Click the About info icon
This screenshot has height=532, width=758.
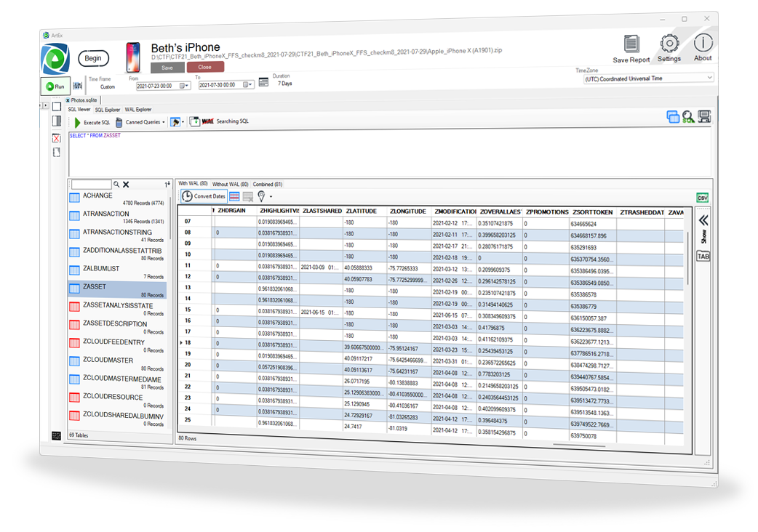click(x=703, y=43)
